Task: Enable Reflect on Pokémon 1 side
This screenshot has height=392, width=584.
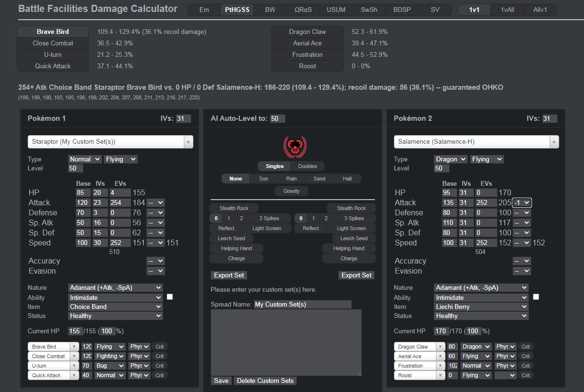Action: point(226,228)
